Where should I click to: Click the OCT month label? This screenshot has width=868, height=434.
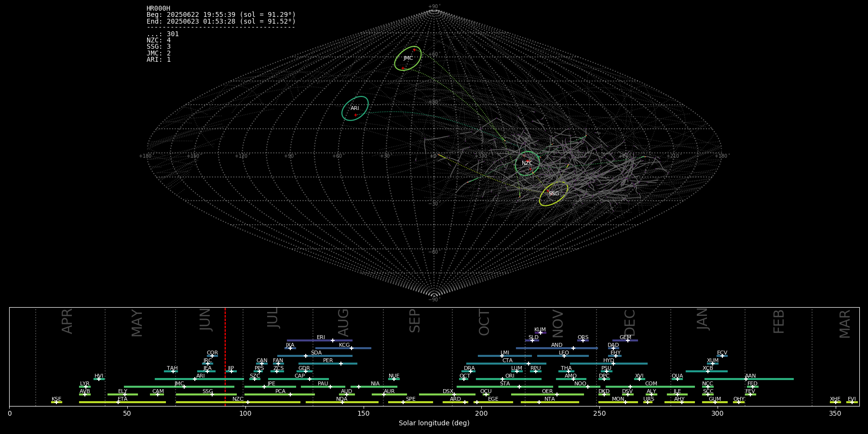click(484, 322)
